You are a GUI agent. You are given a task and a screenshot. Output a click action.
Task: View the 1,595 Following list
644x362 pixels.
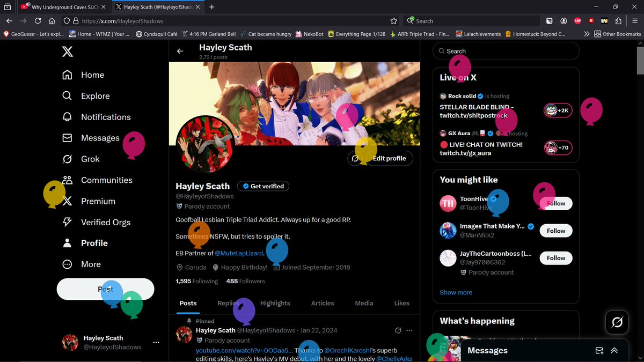click(197, 281)
